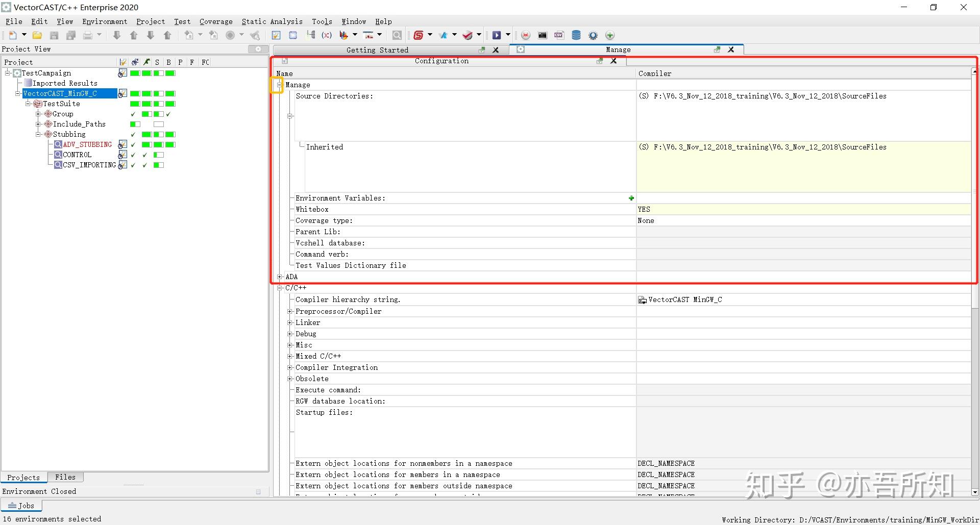Click the scroll down arrow in configuration
This screenshot has width=980, height=525.
(x=975, y=492)
